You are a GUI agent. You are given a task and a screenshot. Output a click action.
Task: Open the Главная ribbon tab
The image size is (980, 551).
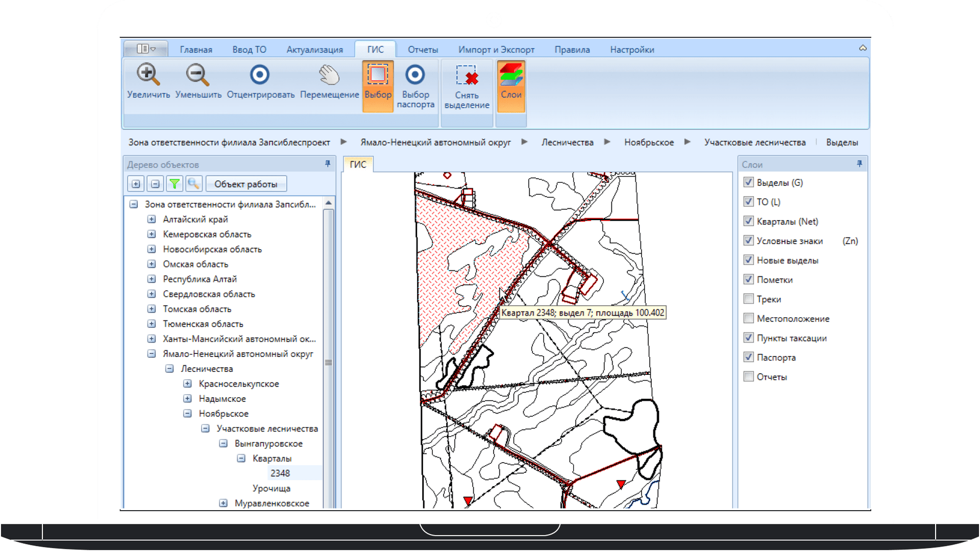[x=196, y=50]
